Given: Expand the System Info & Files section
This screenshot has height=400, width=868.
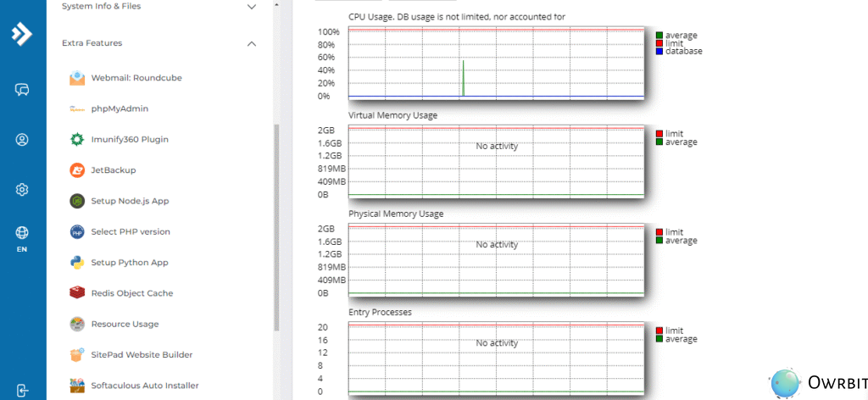Looking at the screenshot, I should (x=251, y=7).
